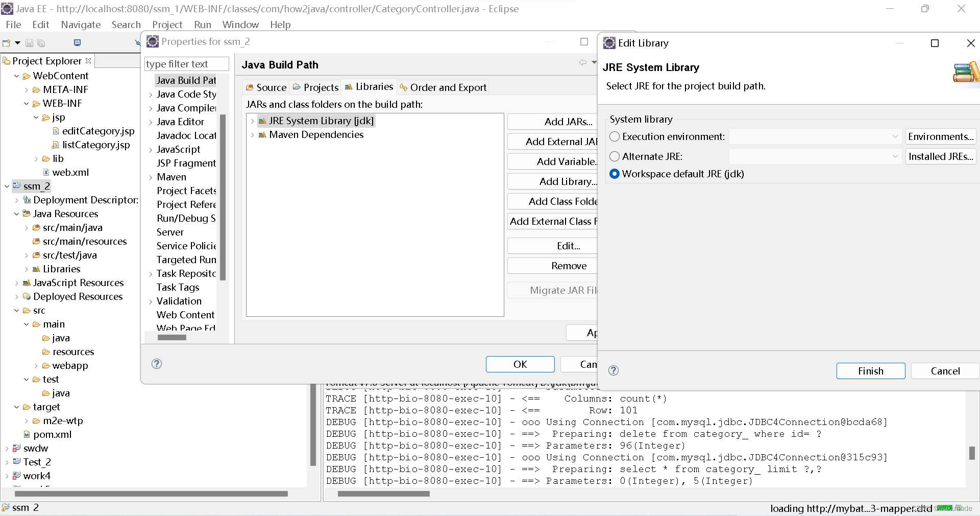The image size is (980, 516).
Task: Click the Project Explorer horizontal scrollbar
Action: point(152,494)
